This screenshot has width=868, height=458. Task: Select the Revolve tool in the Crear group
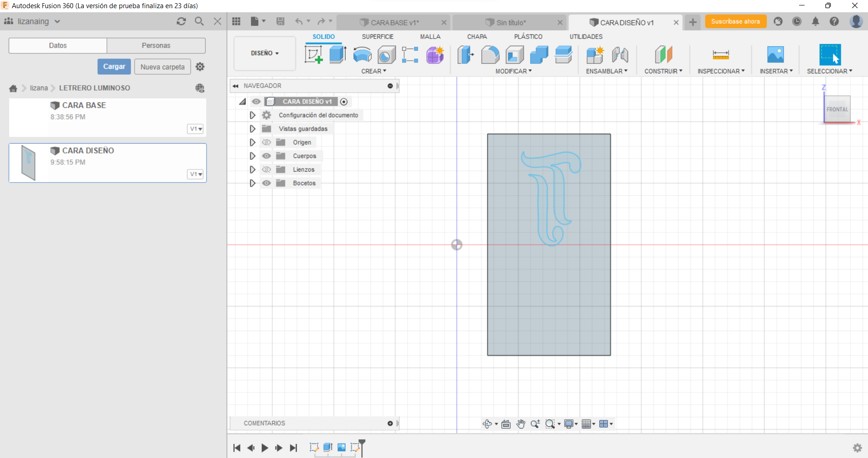tap(362, 55)
